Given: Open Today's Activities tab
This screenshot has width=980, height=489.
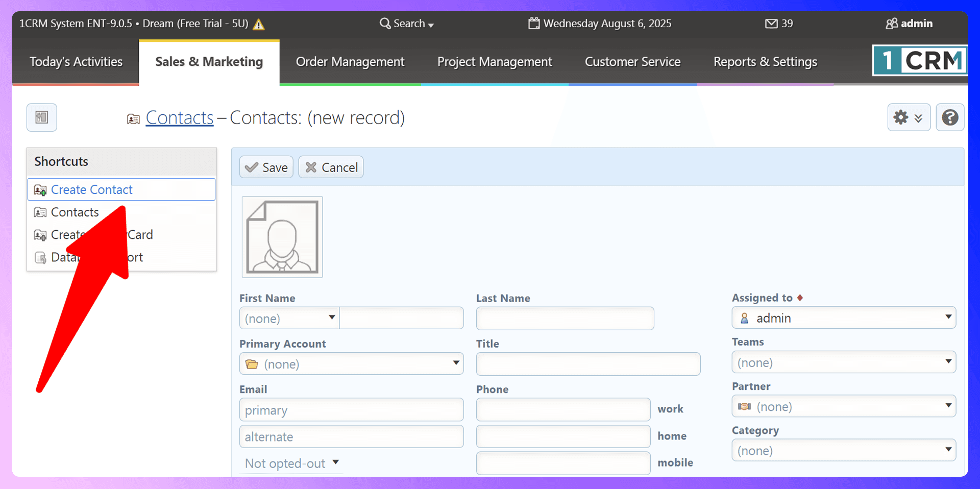Looking at the screenshot, I should pos(76,62).
